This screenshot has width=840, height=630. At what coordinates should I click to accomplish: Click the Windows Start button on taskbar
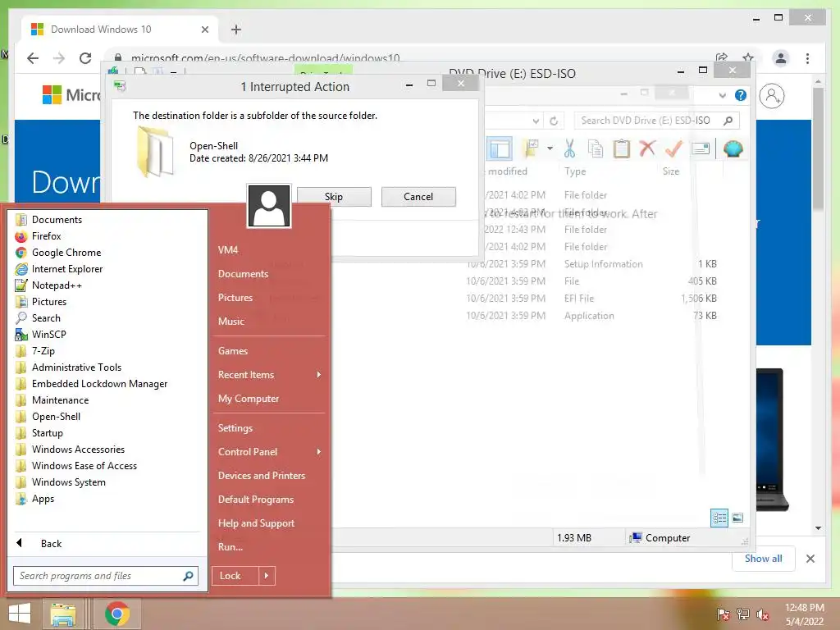pos(20,614)
